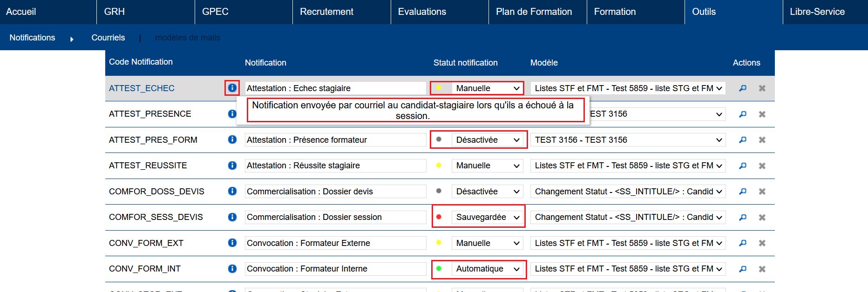868x292 pixels.
Task: Click the green status dot for CONV_FORM_INT
Action: tap(439, 269)
